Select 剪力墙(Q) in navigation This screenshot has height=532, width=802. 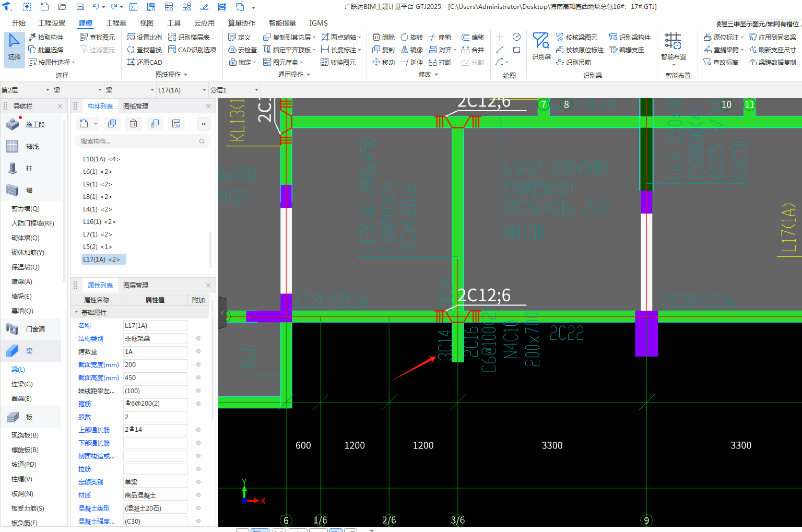(x=26, y=208)
